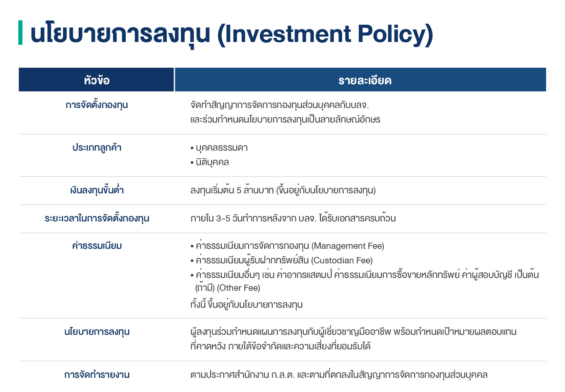
Task: Click the "(Other Fee)" text
Action: tap(239, 288)
